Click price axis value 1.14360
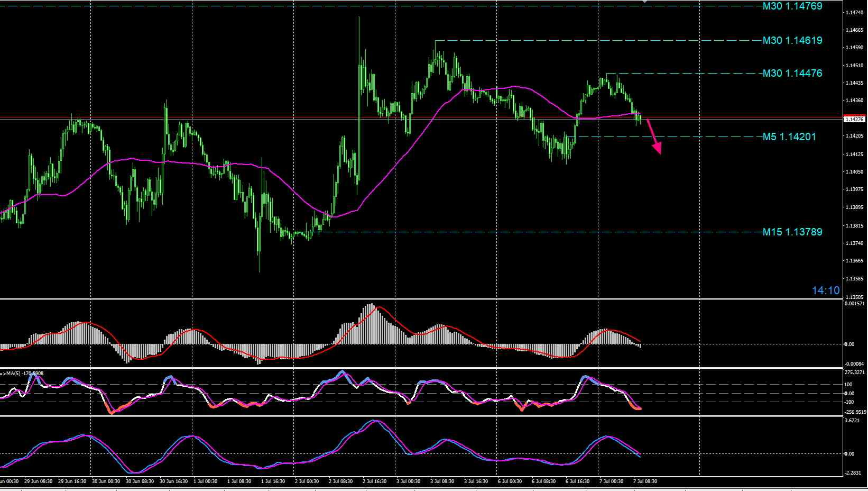The image size is (868, 491). pos(854,101)
